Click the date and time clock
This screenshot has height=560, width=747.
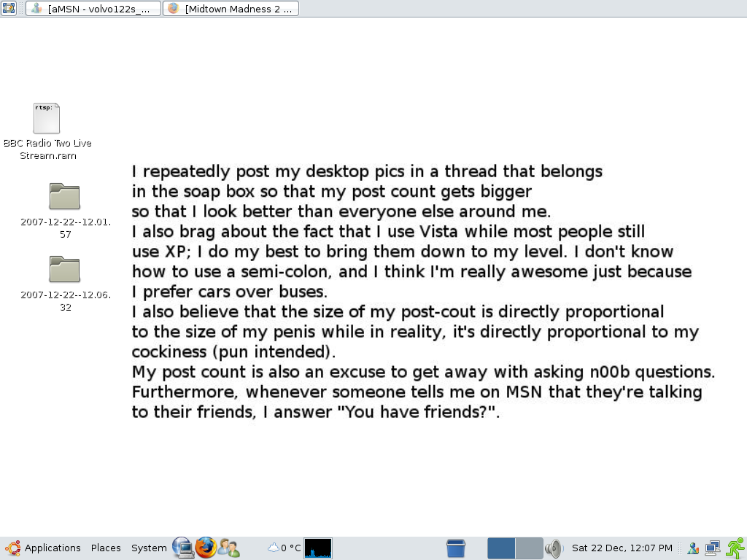(622, 548)
